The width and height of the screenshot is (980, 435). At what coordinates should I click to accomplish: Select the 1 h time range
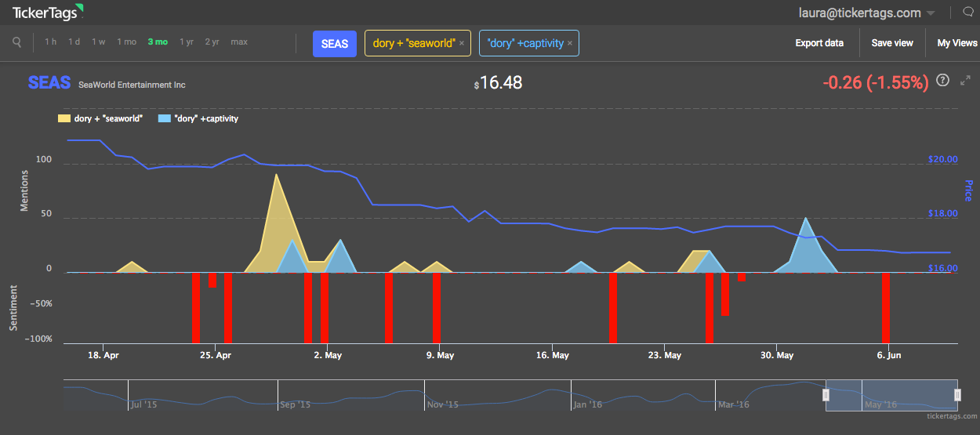(50, 42)
